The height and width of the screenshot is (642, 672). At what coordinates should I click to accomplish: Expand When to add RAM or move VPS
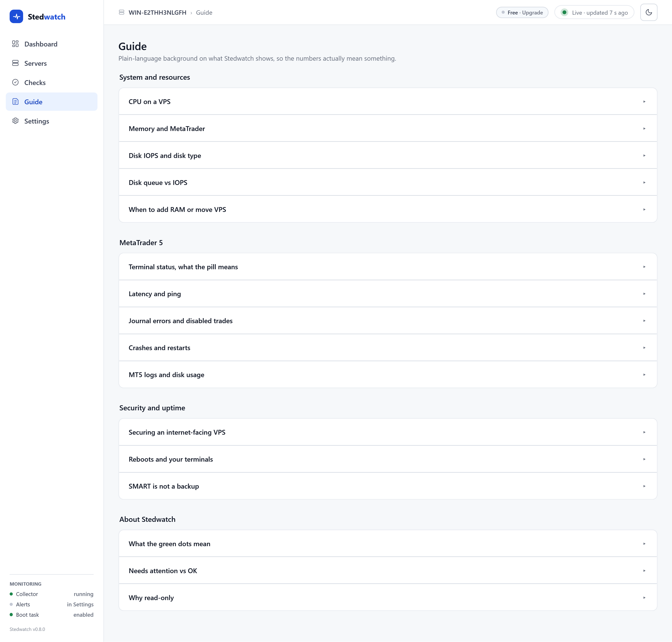click(388, 210)
